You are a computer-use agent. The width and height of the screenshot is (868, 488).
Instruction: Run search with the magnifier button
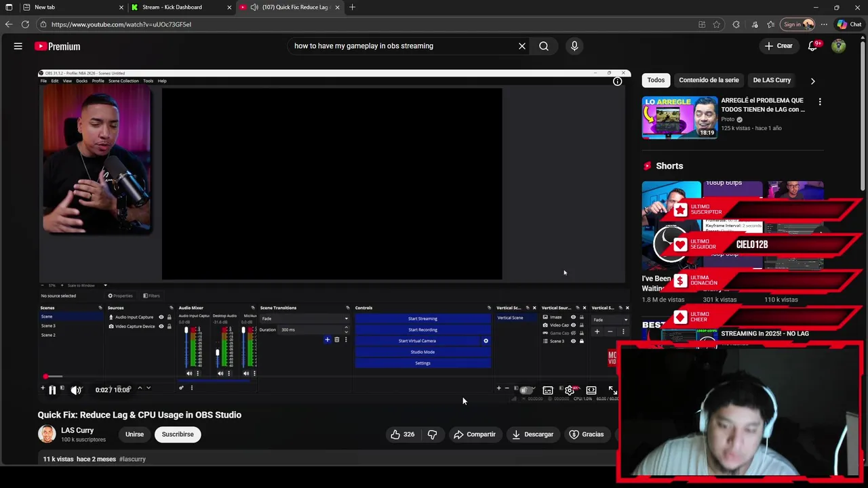[544, 46]
